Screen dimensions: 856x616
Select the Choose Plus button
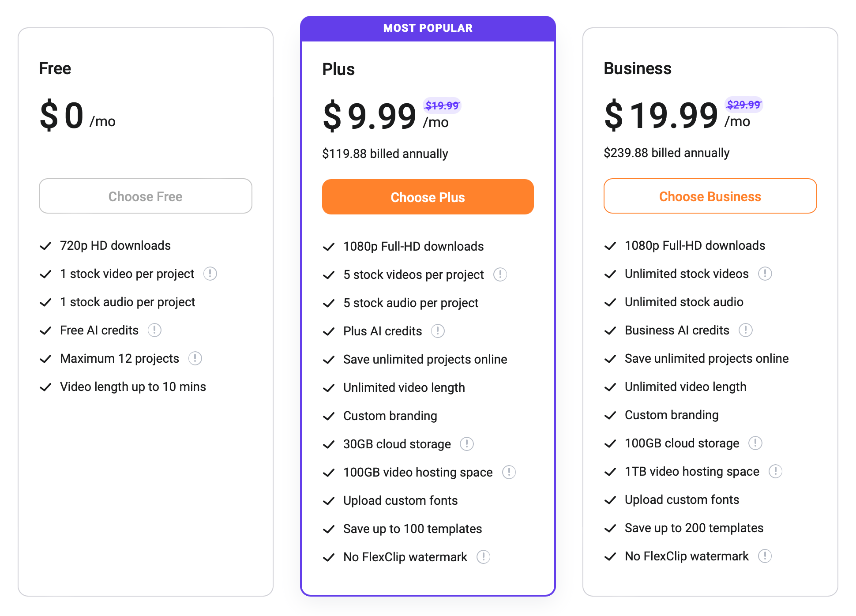click(x=428, y=197)
